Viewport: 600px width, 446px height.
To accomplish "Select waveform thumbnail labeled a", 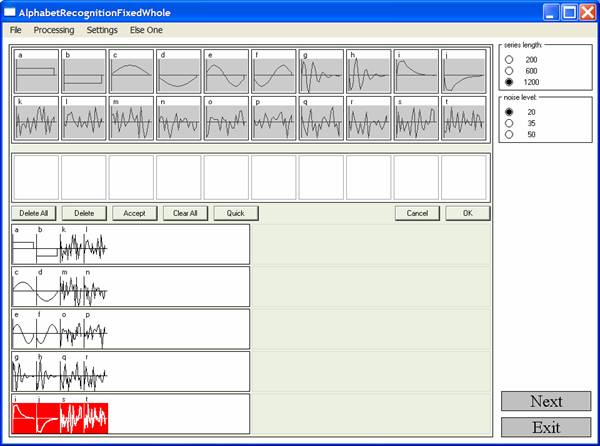I will (x=36, y=71).
